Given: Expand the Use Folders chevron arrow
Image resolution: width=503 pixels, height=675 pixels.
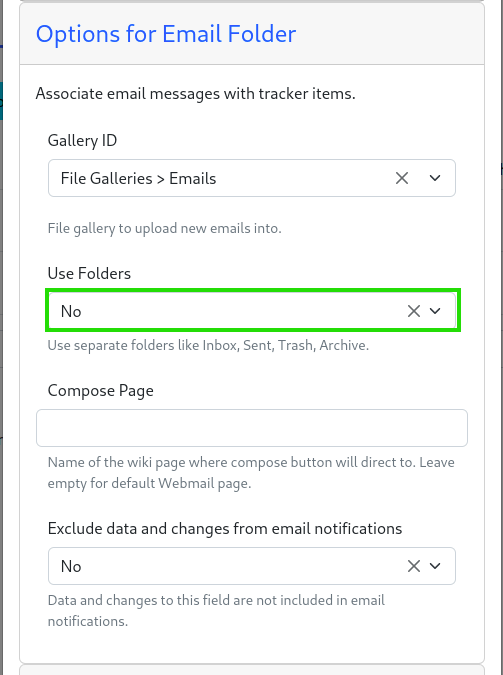Looking at the screenshot, I should tap(435, 311).
